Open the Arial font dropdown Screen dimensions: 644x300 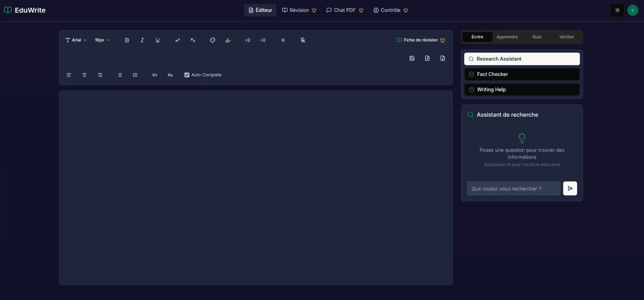click(76, 40)
